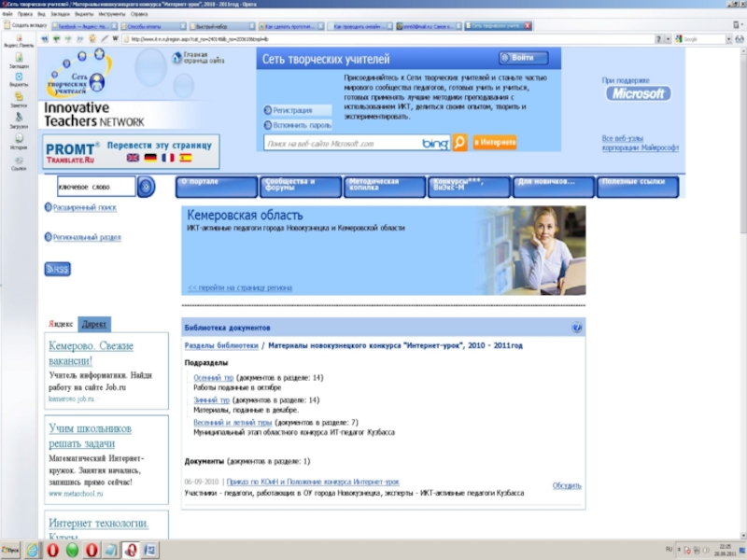Click the W icon beside the address bar

tap(115, 38)
